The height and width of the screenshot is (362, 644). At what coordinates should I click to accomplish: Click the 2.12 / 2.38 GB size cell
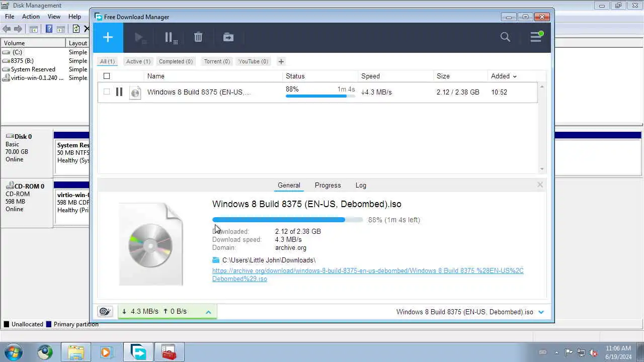click(458, 92)
